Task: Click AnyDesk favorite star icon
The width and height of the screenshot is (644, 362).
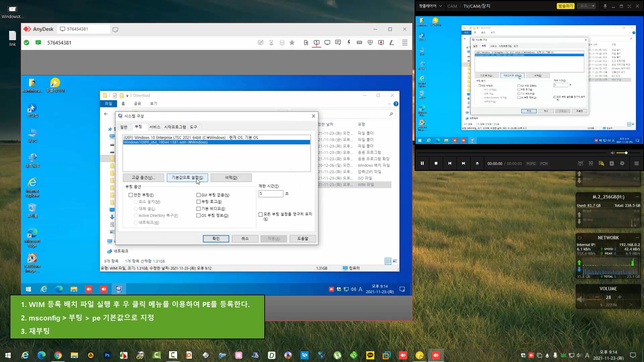Action: tap(292, 43)
